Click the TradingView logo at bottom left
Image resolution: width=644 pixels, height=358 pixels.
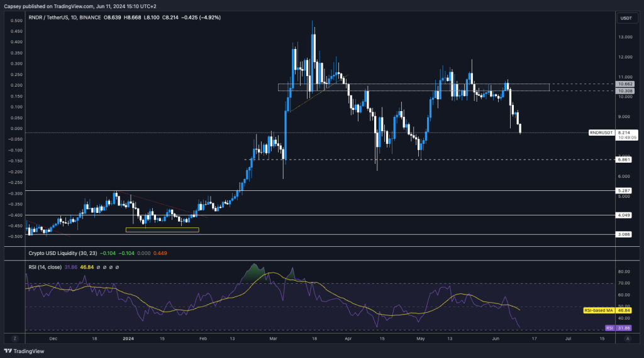[x=22, y=351]
